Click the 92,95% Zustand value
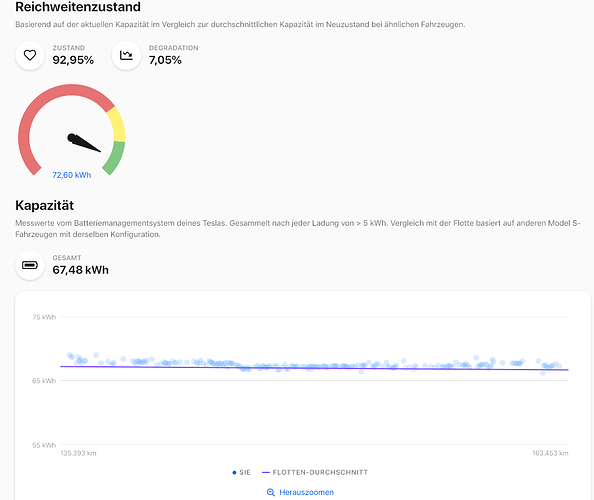Viewport: 594px width, 500px height. [x=73, y=60]
